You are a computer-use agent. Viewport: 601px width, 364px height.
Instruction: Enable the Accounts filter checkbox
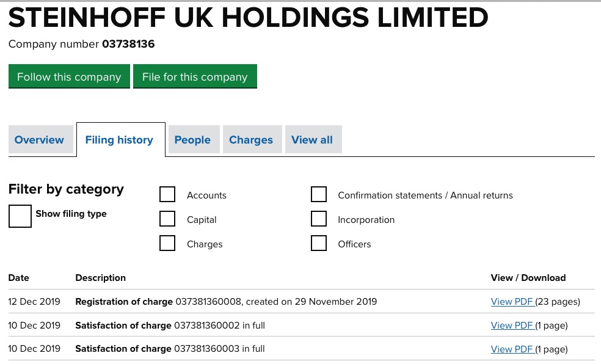click(167, 194)
